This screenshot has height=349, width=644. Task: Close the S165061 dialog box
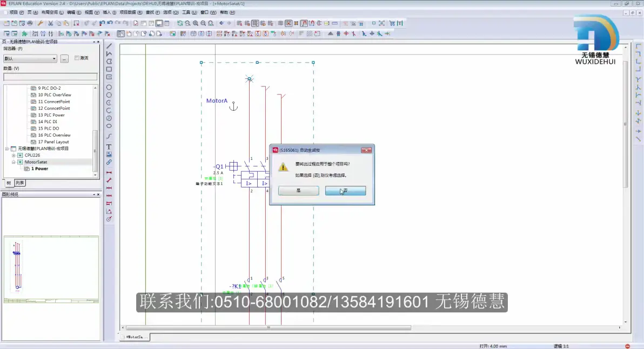pyautogui.click(x=366, y=150)
